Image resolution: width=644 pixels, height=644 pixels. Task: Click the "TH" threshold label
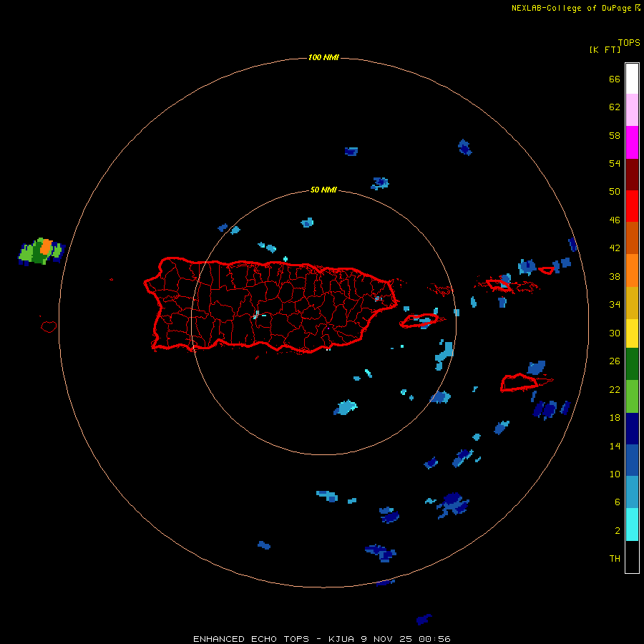[615, 559]
